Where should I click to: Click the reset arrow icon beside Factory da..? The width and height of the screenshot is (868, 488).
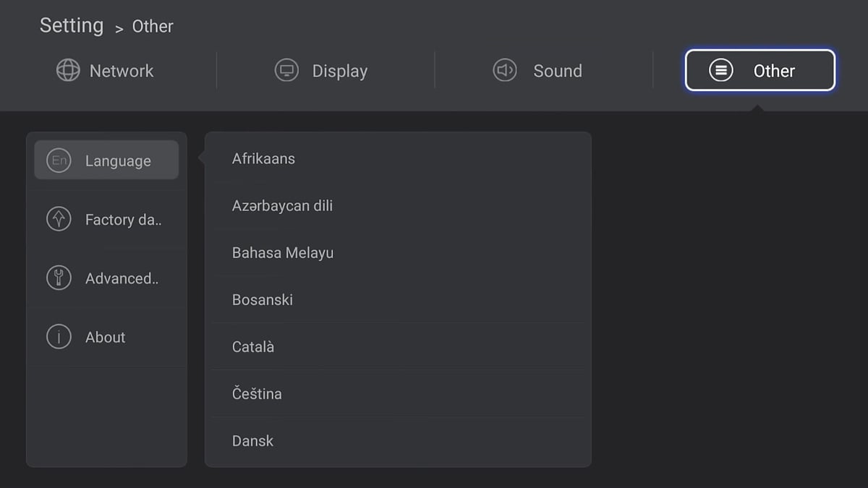pos(59,219)
